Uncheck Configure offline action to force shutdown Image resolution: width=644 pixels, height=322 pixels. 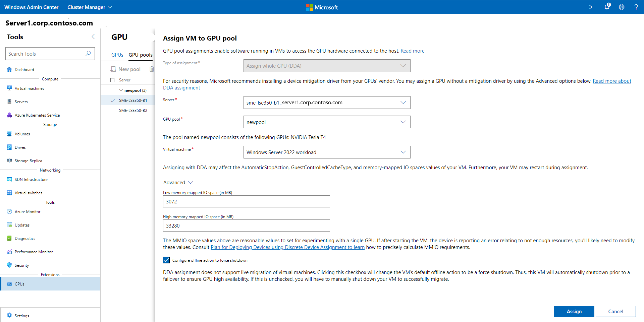(x=166, y=260)
